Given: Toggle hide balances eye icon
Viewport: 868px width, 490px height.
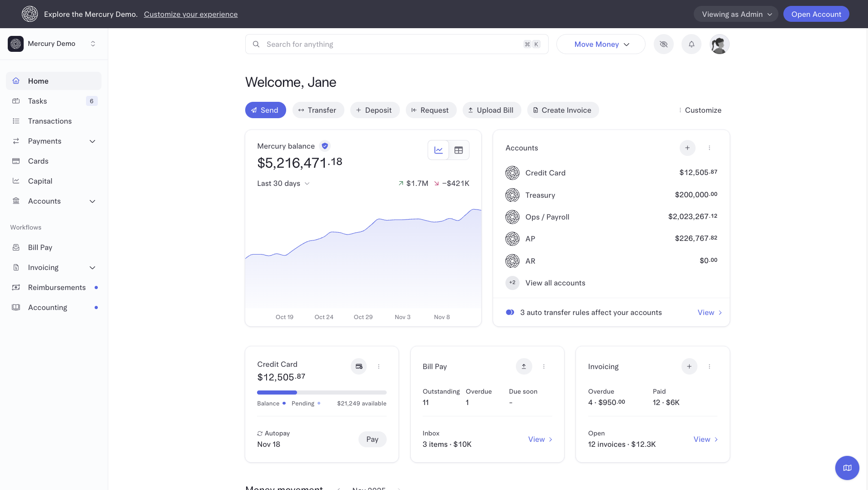Looking at the screenshot, I should click(x=664, y=44).
